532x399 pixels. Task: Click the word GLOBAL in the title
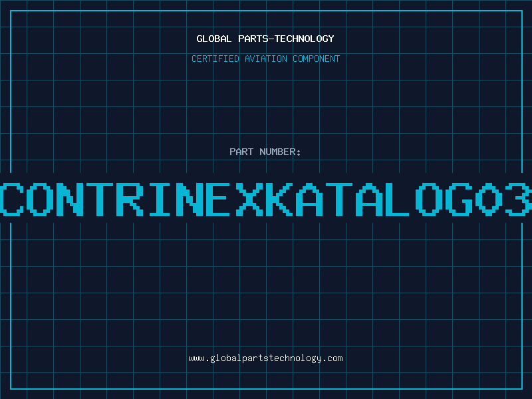214,39
